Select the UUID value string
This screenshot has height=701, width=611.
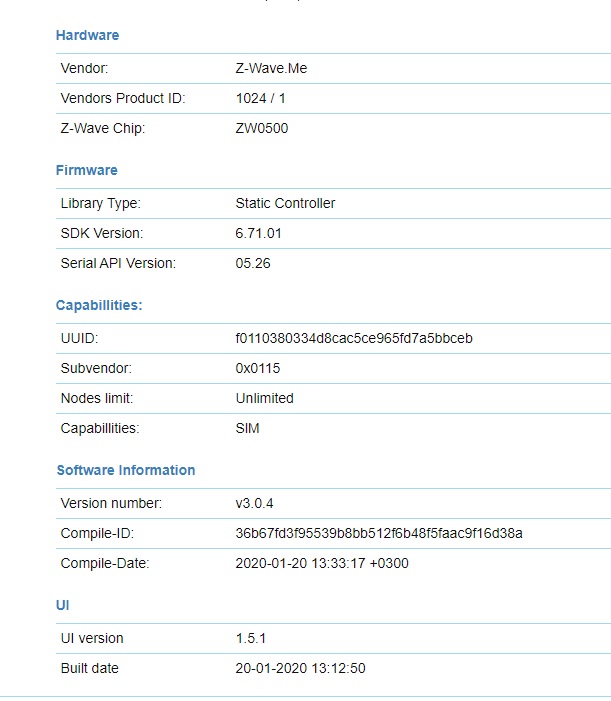(354, 338)
